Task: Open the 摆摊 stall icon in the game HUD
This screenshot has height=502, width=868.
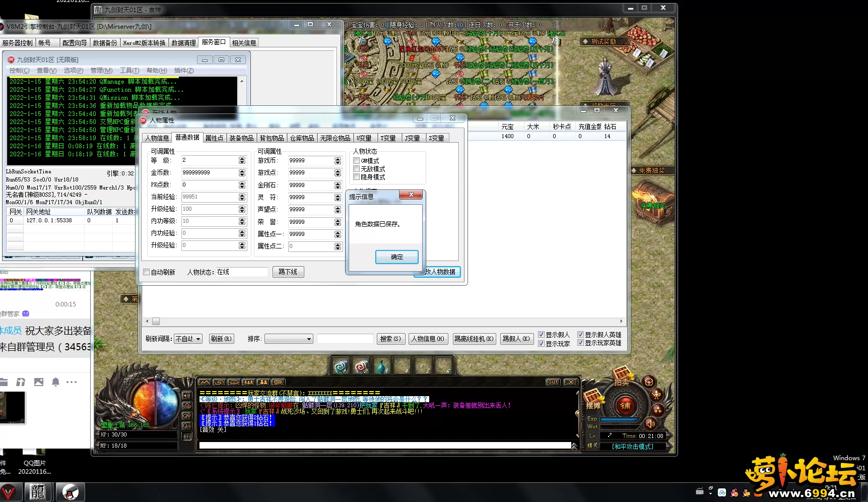Action: pos(593,400)
